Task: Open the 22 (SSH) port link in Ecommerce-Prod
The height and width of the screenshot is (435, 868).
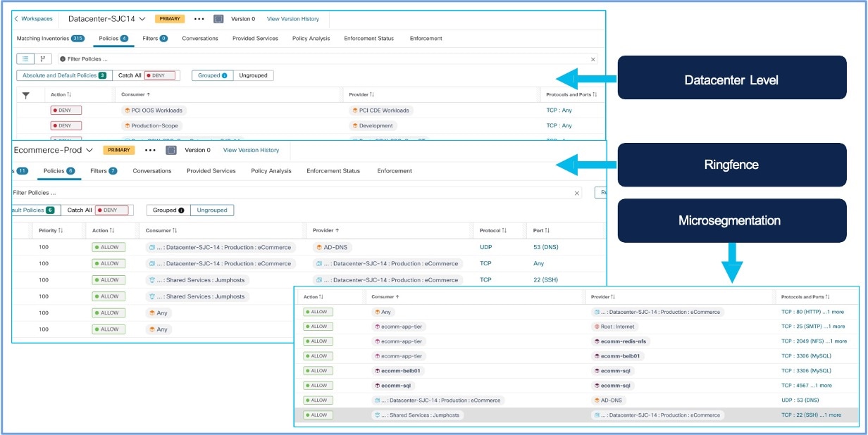Action: (x=547, y=279)
